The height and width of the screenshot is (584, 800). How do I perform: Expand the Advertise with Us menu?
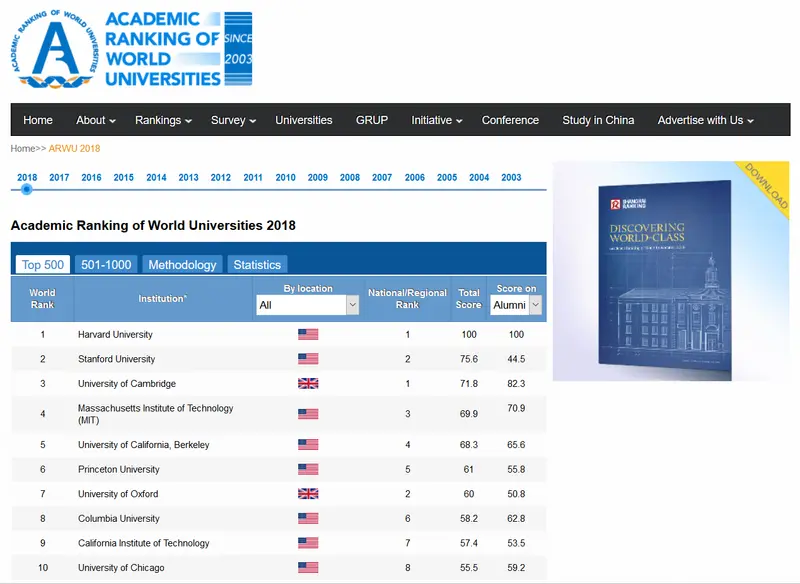705,120
